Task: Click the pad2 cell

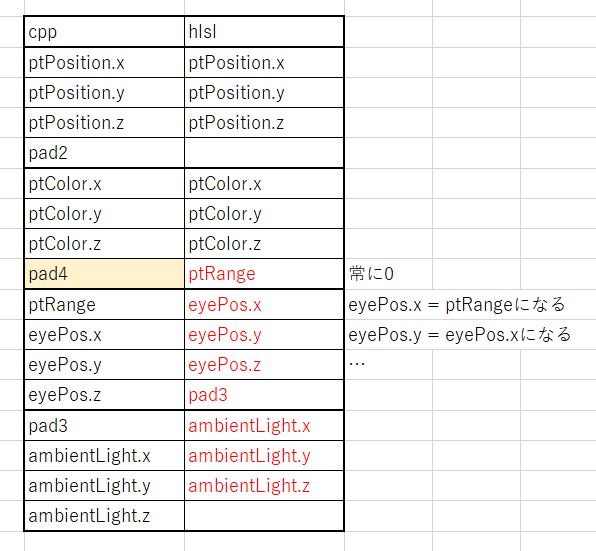Action: coord(105,153)
